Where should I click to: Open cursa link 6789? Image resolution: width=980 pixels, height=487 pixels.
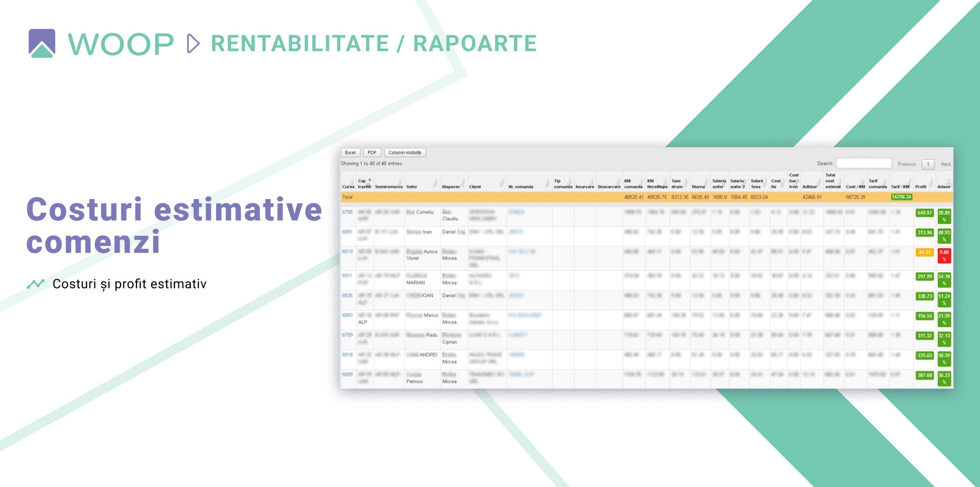point(347,335)
